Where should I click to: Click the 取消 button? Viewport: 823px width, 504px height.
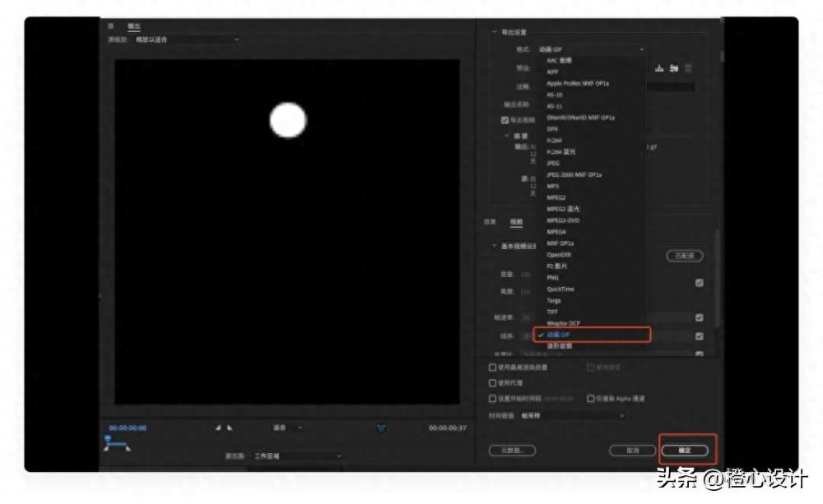(632, 451)
